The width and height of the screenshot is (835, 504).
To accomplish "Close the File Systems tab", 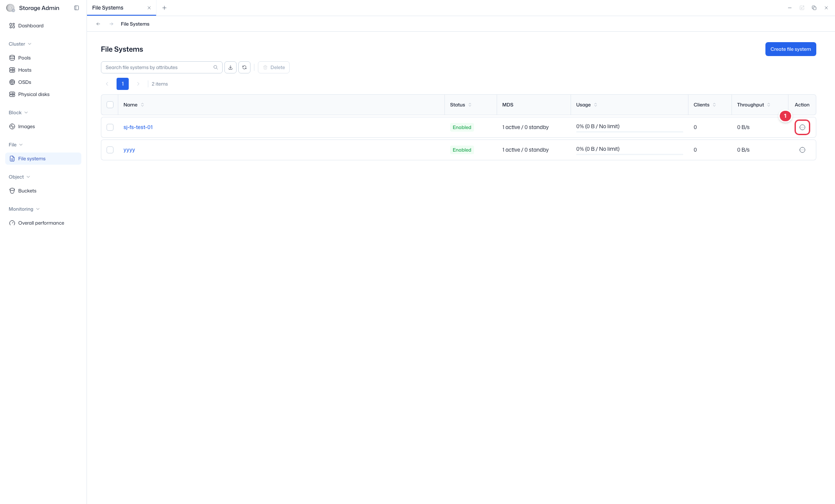I will point(149,8).
